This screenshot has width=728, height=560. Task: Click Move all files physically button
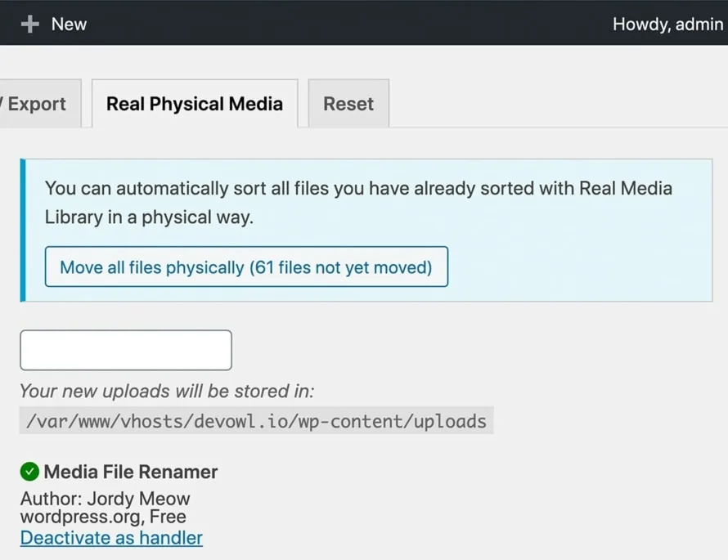pyautogui.click(x=246, y=267)
